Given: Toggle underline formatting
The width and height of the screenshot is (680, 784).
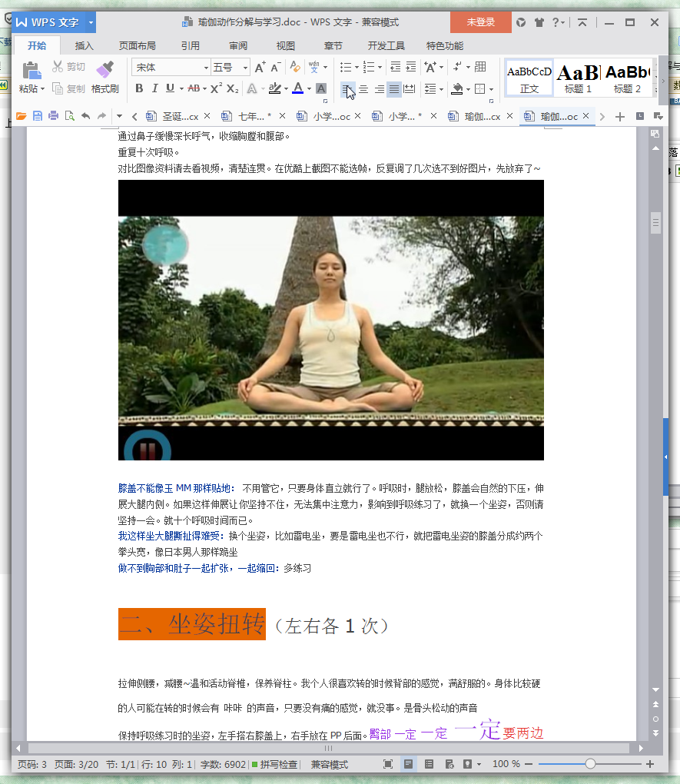Looking at the screenshot, I should pos(170,88).
